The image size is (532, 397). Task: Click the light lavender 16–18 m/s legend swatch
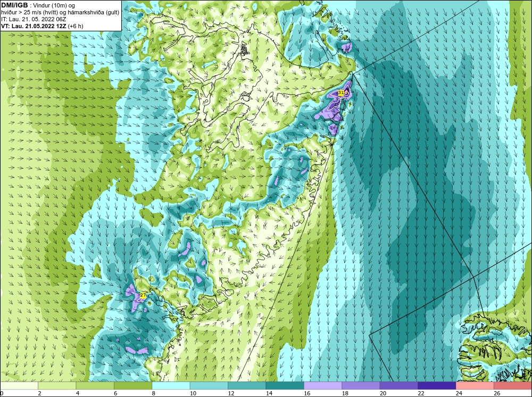pos(323,385)
